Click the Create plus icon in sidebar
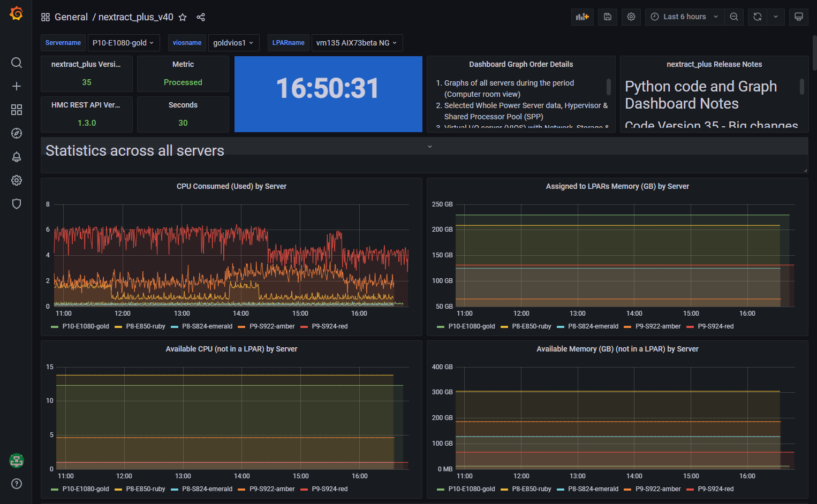Image resolution: width=817 pixels, height=504 pixels. pos(17,86)
